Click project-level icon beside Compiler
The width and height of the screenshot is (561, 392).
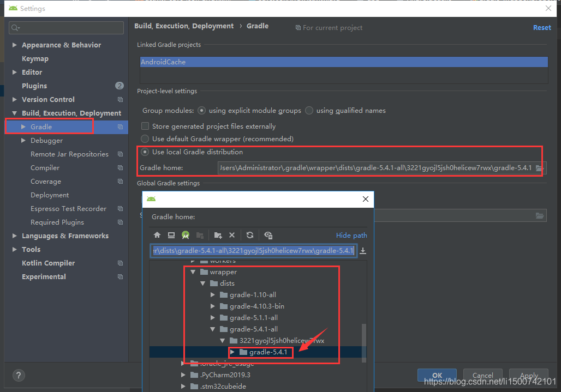[x=120, y=168]
